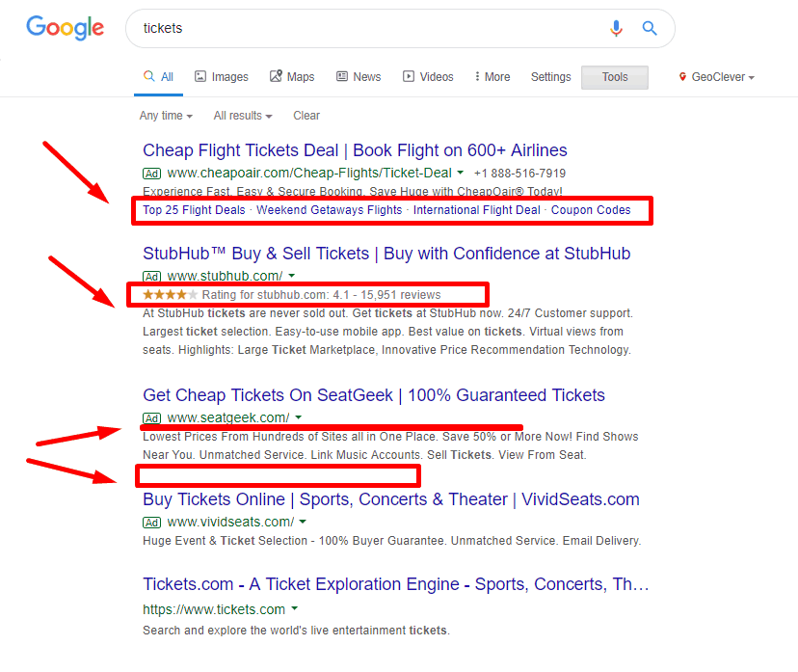Start voice search with microphone icon
Viewport: 798px width, 672px height.
616,28
